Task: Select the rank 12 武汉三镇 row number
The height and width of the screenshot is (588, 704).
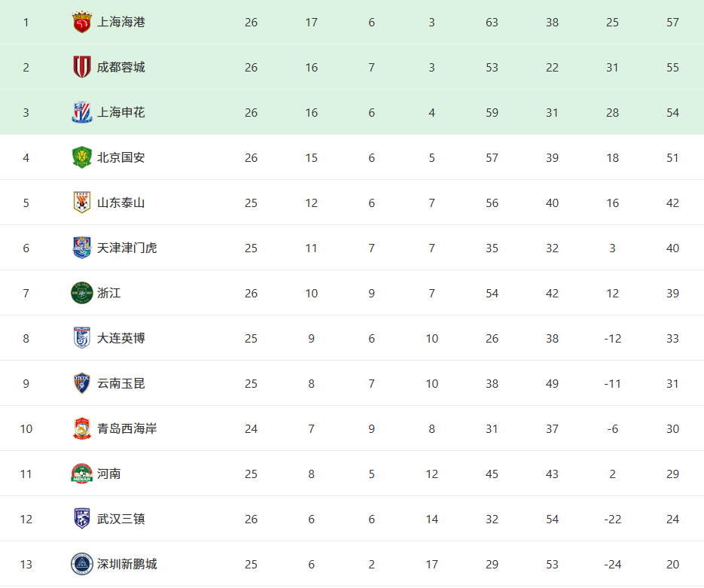Action: [x=26, y=519]
